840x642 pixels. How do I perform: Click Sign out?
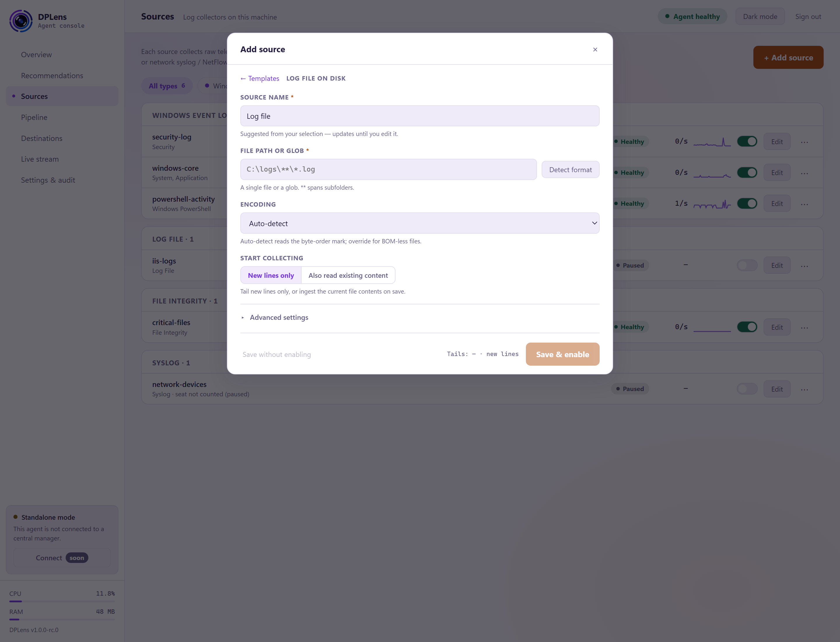[808, 16]
